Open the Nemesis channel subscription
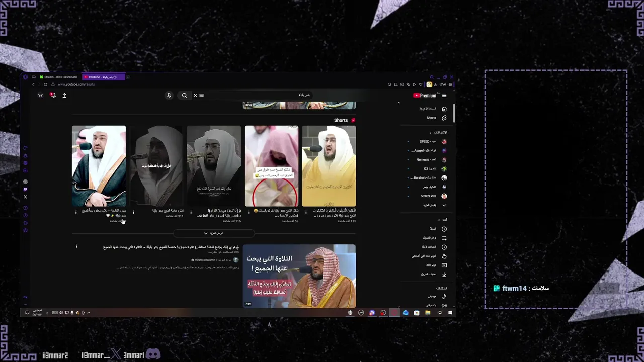Screen dimensions: 644x362 [x=432, y=160]
